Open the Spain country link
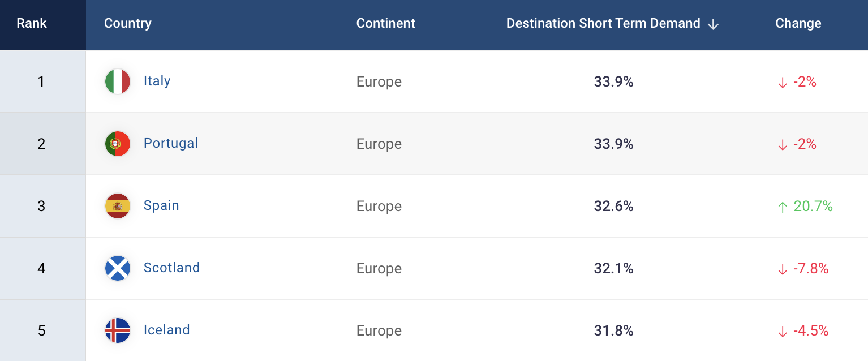Screen dimensions: 868x361 click(161, 205)
